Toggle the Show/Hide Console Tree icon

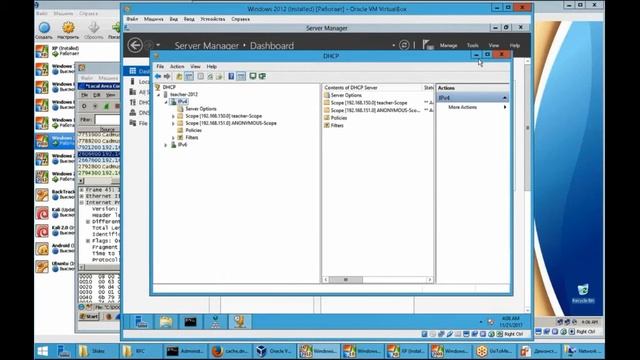(189, 76)
